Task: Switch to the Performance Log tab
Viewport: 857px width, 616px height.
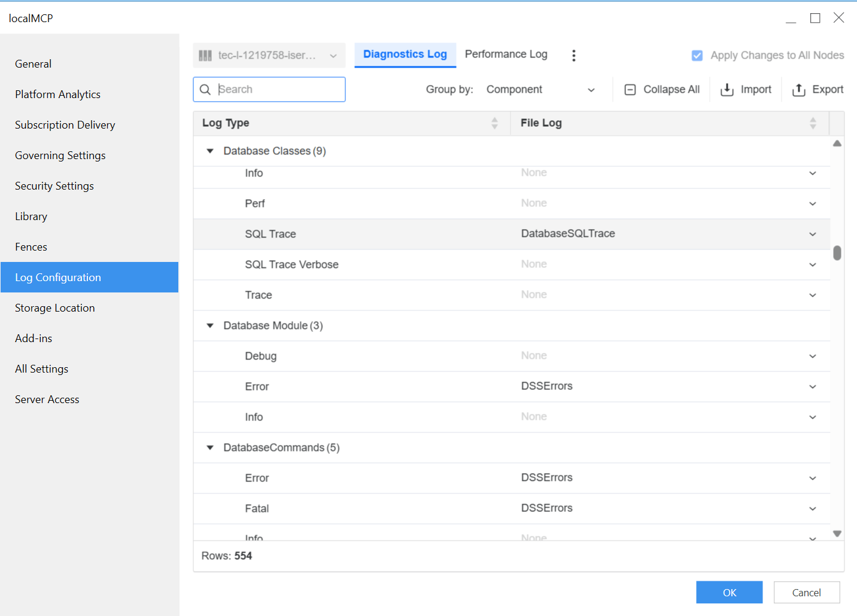Action: 506,54
